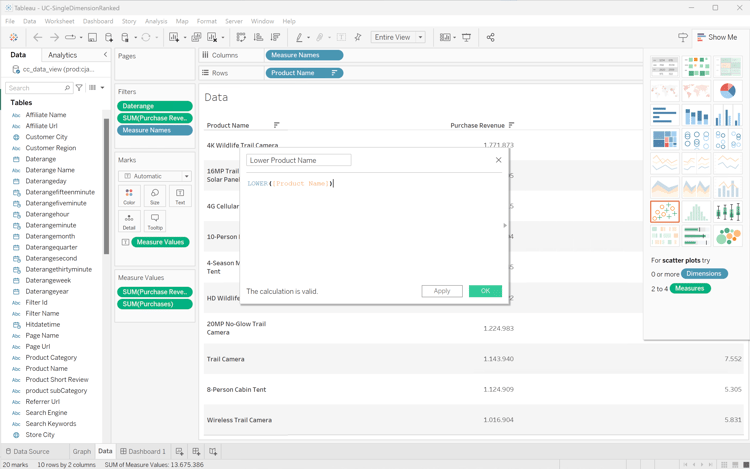Select box-and-whisker plot in Show Me
This screenshot has height=469, width=750.
tap(728, 212)
